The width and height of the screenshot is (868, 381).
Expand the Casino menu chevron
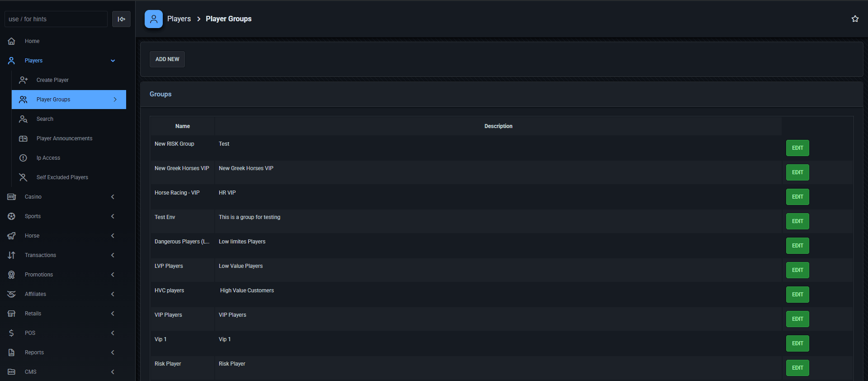[x=113, y=197]
